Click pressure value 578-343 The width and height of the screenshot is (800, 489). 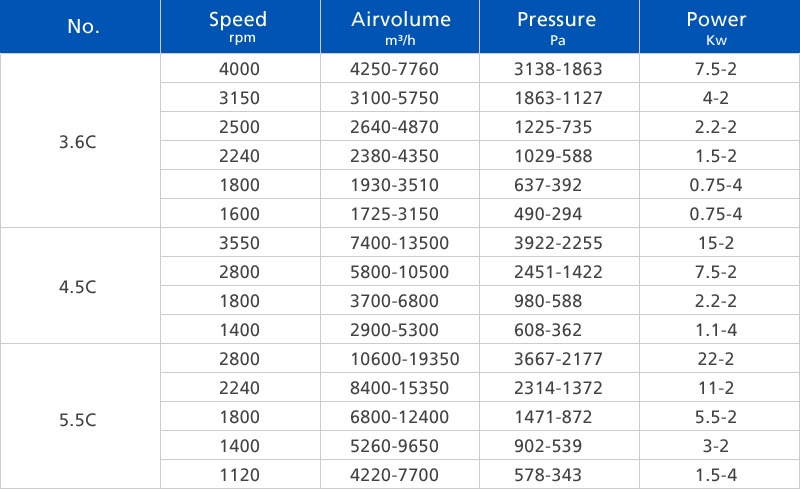click(557, 475)
